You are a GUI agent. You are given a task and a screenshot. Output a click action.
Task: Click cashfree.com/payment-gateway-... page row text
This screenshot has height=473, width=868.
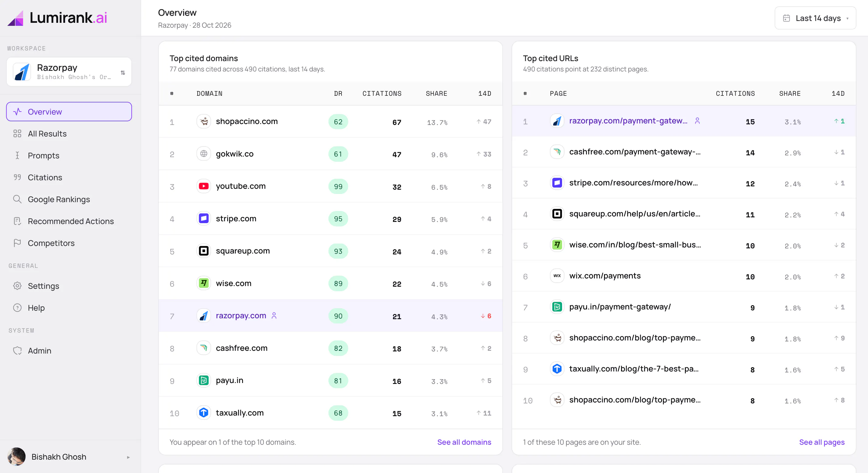635,152
